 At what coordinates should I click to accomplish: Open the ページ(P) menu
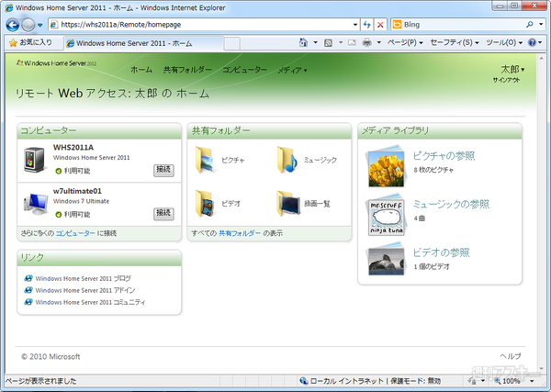click(405, 42)
